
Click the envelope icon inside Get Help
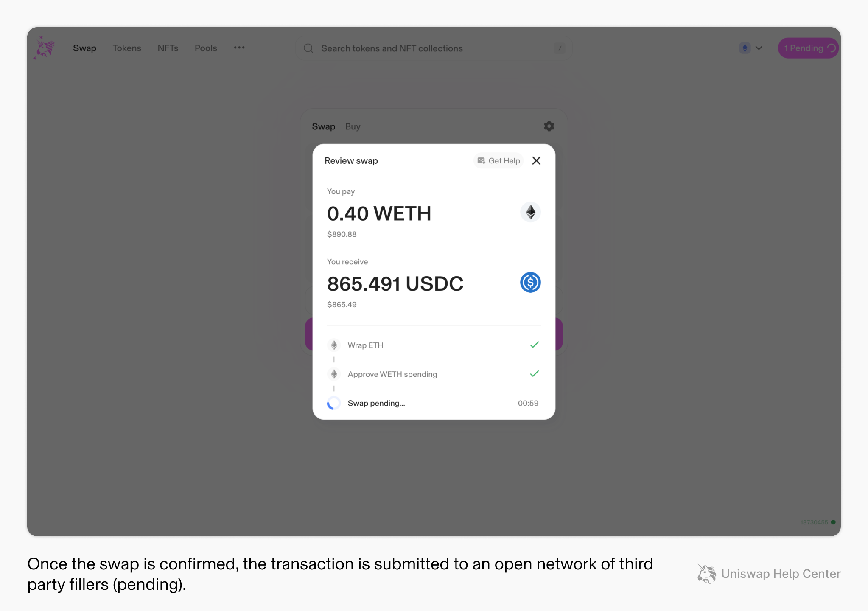point(481,161)
